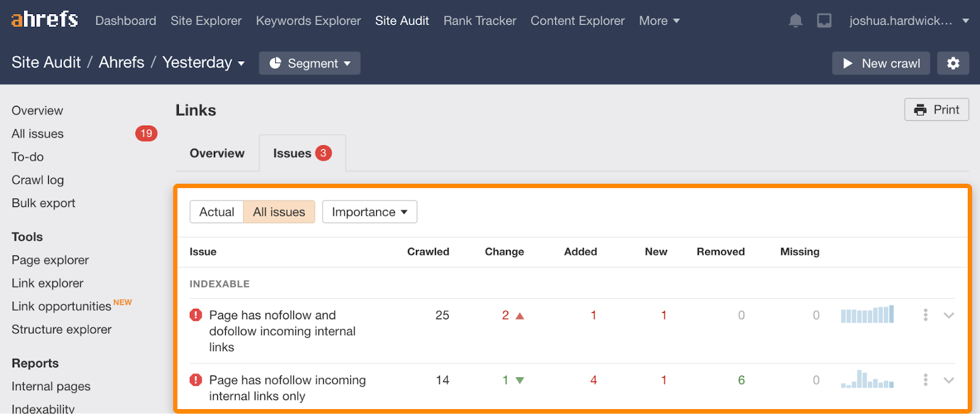
Task: Click Site Audit breadcrumb link
Action: 46,62
